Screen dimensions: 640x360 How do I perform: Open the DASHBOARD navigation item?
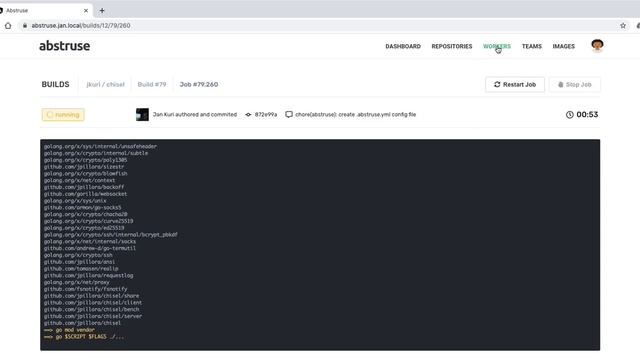403,47
